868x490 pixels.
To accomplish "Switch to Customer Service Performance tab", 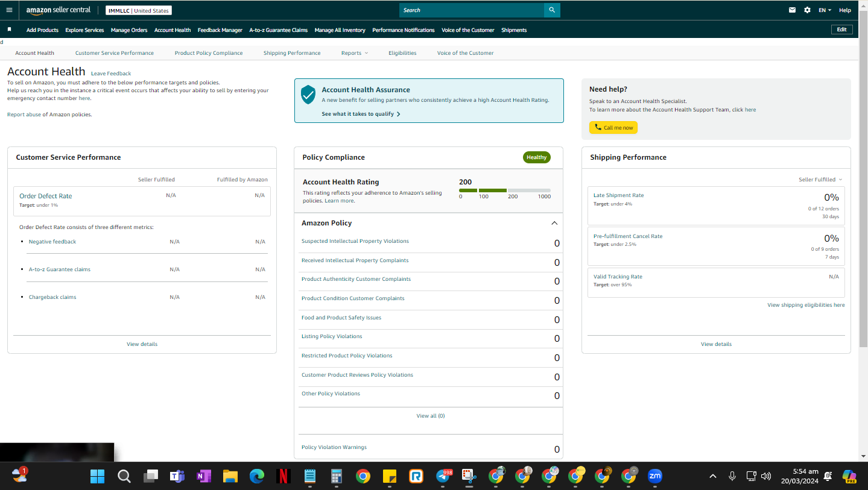I will click(115, 53).
